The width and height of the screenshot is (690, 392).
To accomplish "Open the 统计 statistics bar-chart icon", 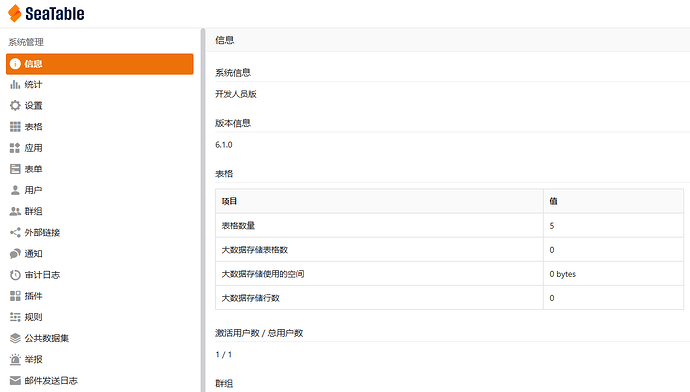I will 15,84.
